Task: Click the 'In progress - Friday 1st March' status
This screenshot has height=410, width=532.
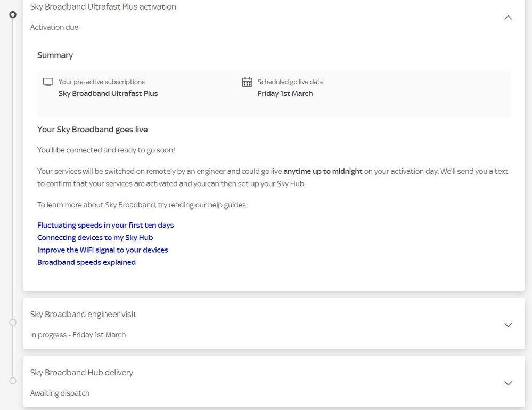Action: click(78, 335)
